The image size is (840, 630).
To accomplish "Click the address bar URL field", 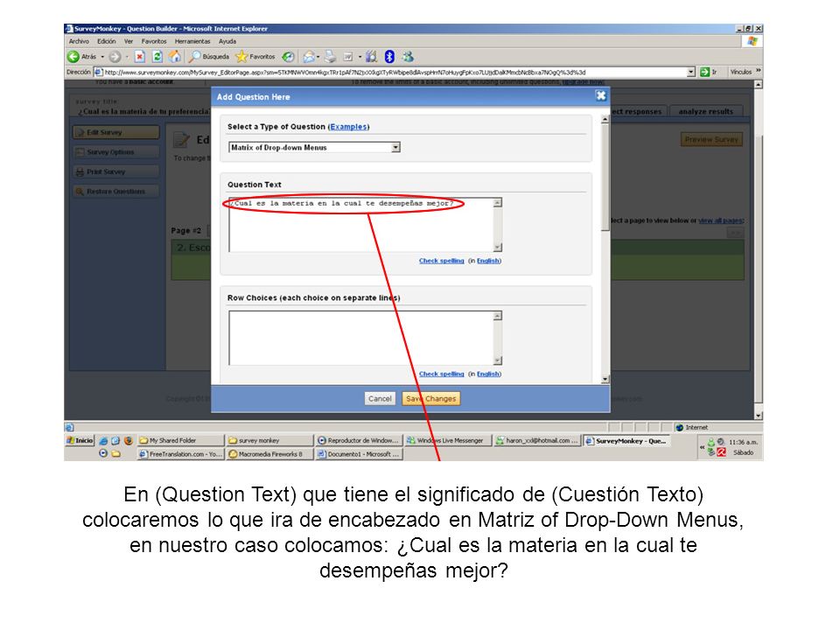I will pos(395,72).
